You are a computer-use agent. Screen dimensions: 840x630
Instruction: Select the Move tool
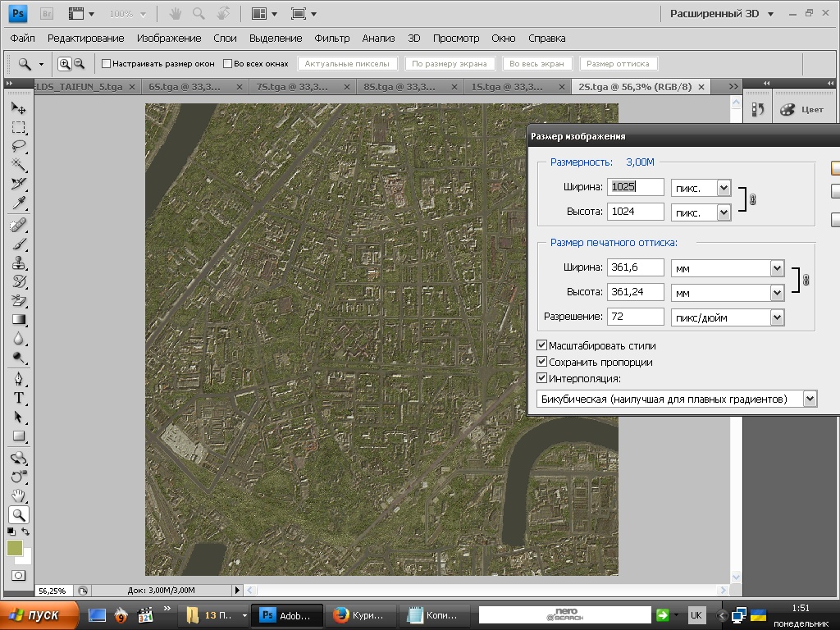(x=18, y=108)
